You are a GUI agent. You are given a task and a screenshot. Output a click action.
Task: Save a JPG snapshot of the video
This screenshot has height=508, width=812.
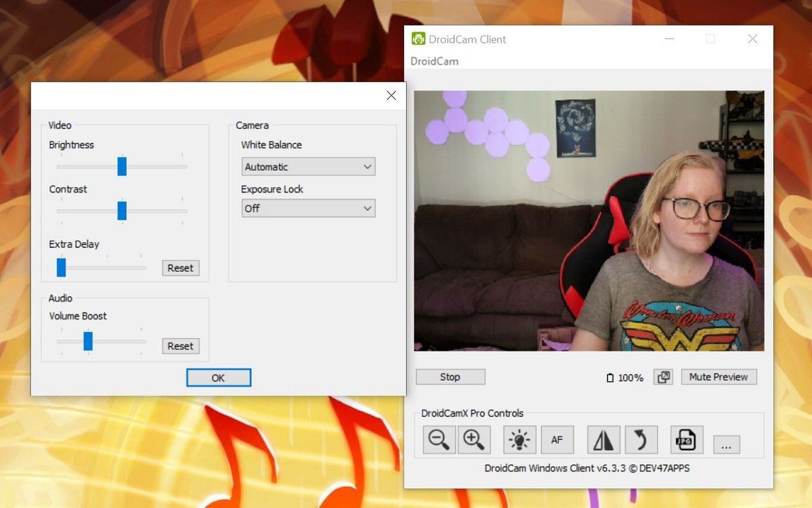point(687,439)
